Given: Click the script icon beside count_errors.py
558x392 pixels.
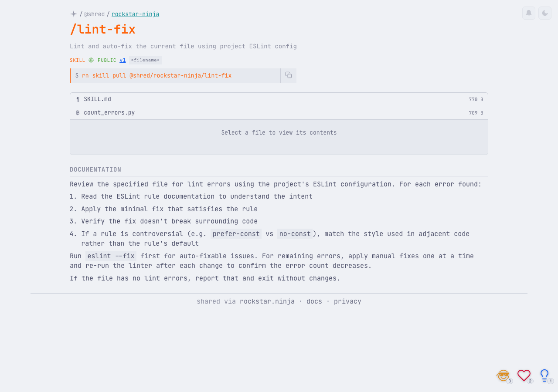Looking at the screenshot, I should (x=78, y=113).
